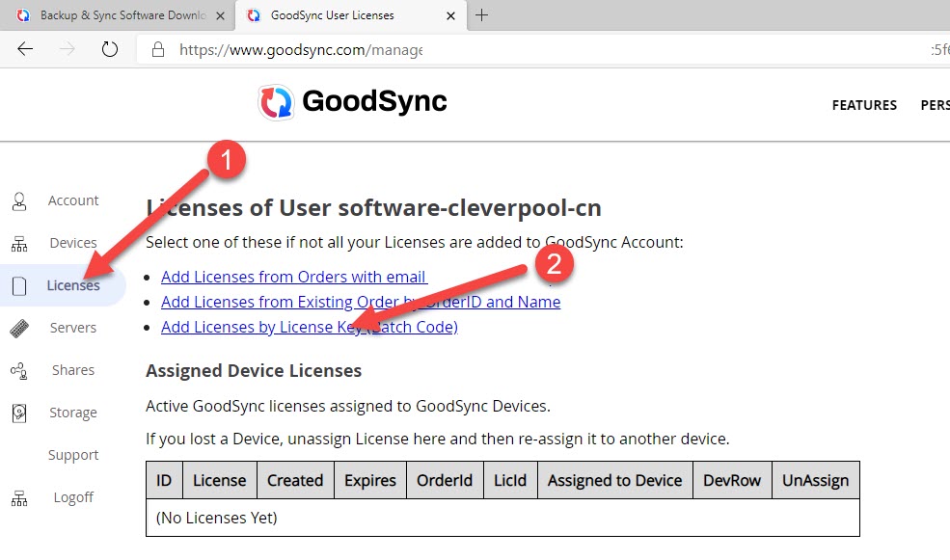Click the browser forward arrow
Image resolution: width=950 pixels, height=560 pixels.
[x=68, y=49]
